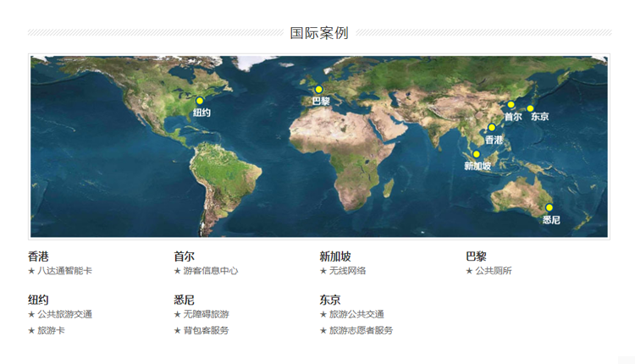Image resolution: width=635 pixels, height=364 pixels.
Task: Click the 首尔 label on the map
Action: (513, 117)
